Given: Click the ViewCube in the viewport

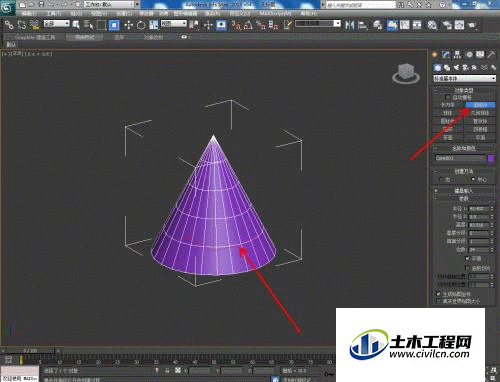Looking at the screenshot, I should coord(406,73).
